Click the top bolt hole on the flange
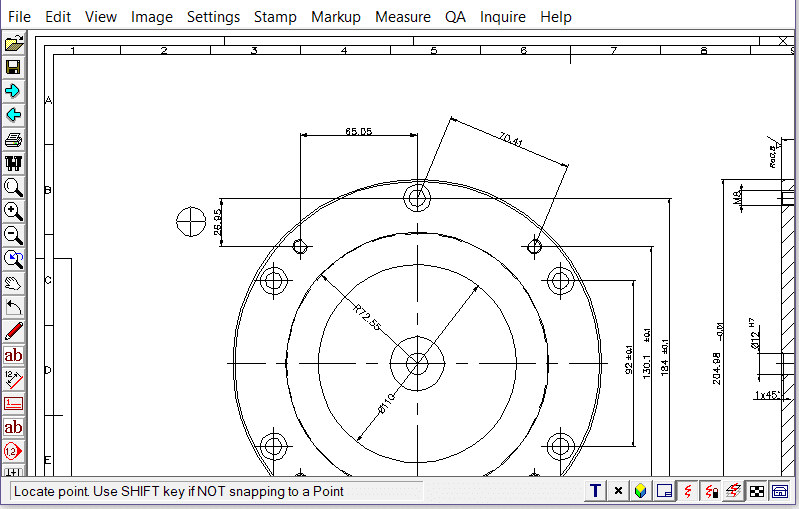Viewport: 799px width, 509px height. point(417,198)
